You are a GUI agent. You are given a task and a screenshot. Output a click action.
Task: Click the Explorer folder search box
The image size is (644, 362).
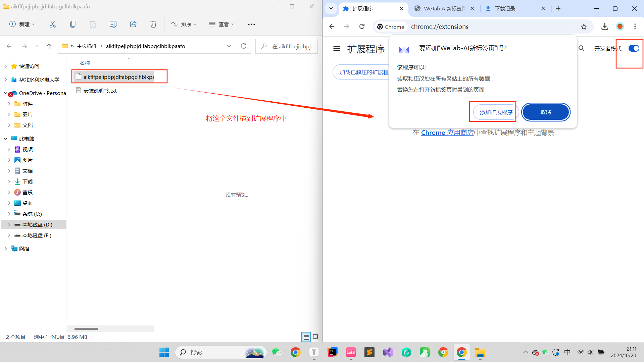[287, 46]
